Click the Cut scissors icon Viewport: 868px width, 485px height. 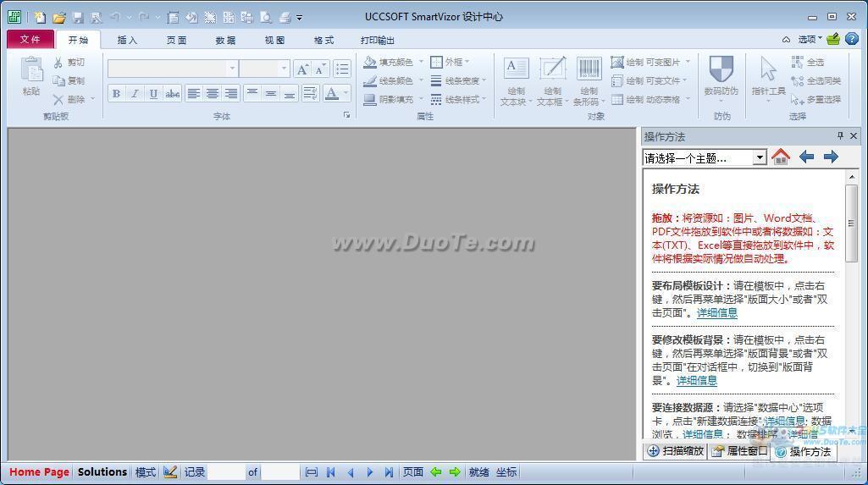pos(58,63)
